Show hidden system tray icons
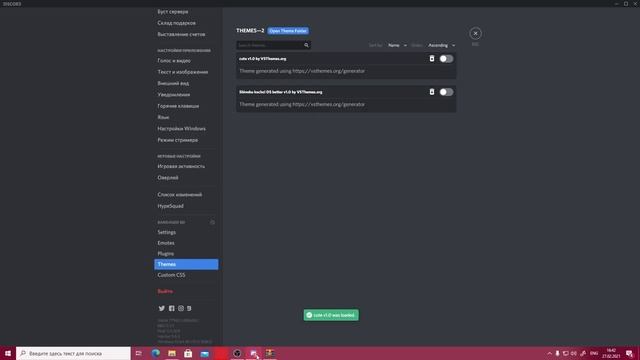 [549, 353]
